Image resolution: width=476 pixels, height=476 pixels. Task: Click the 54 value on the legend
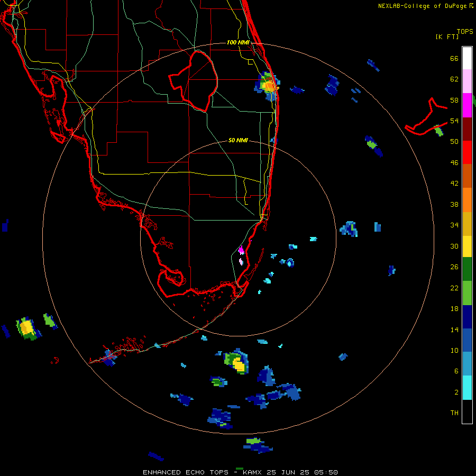click(x=454, y=121)
